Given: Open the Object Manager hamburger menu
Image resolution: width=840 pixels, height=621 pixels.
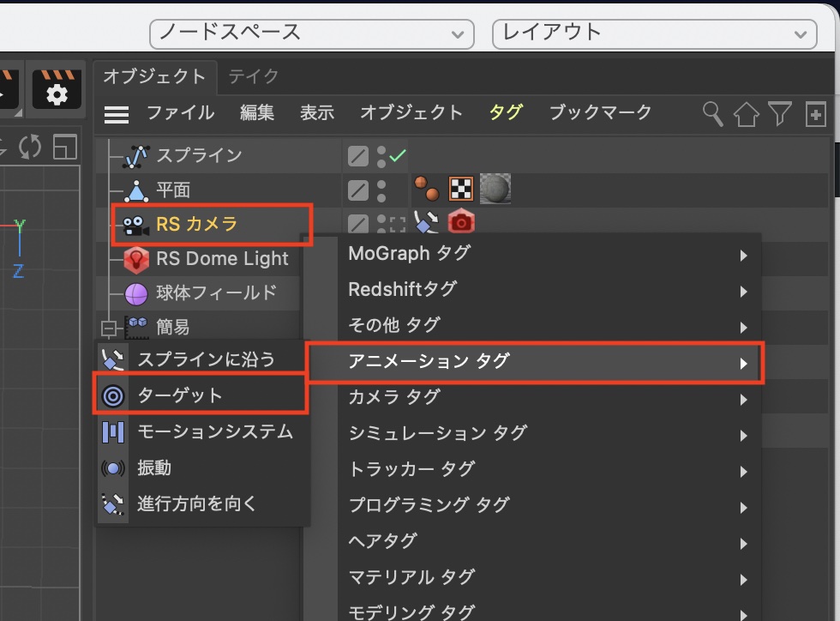Looking at the screenshot, I should coord(117,113).
